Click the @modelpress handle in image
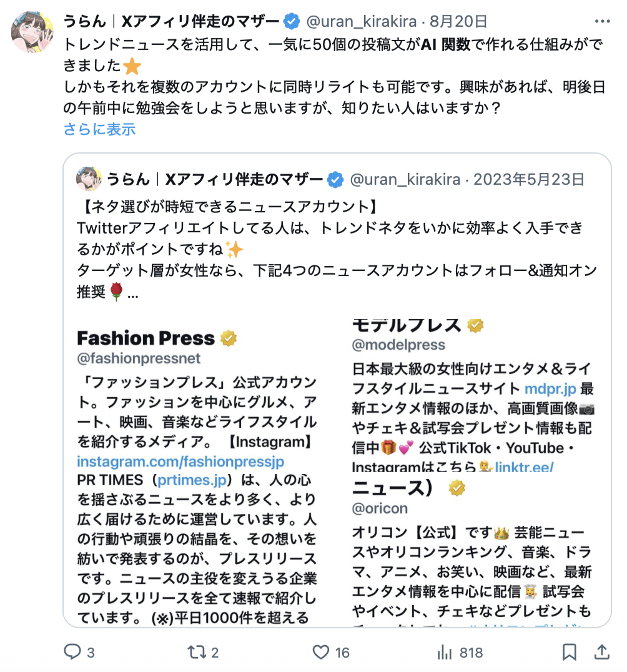627x672 pixels. point(398,345)
